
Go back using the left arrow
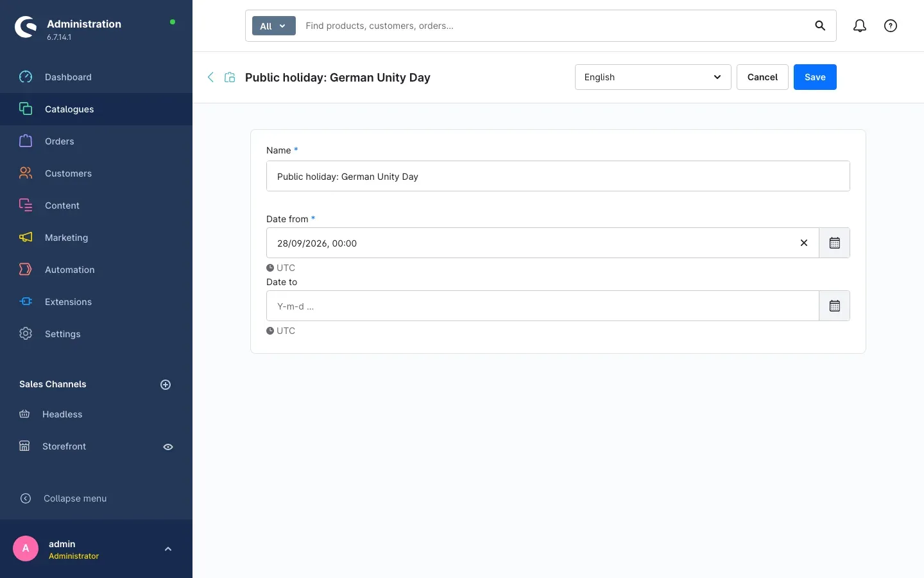[x=210, y=77]
